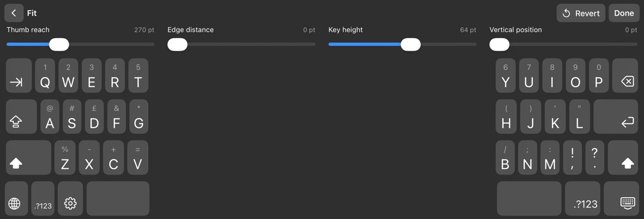Click the Vertical position slider handle
644x219 pixels.
pos(500,45)
